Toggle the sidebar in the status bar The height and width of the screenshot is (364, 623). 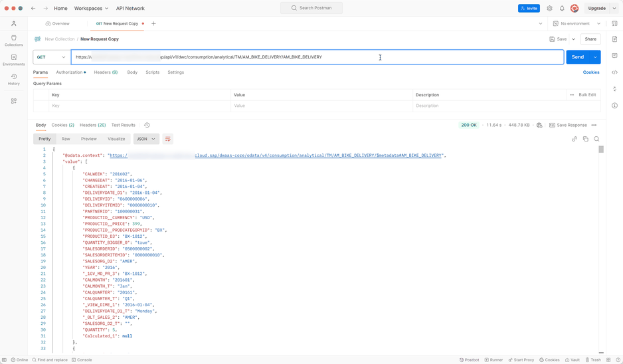click(x=5, y=360)
